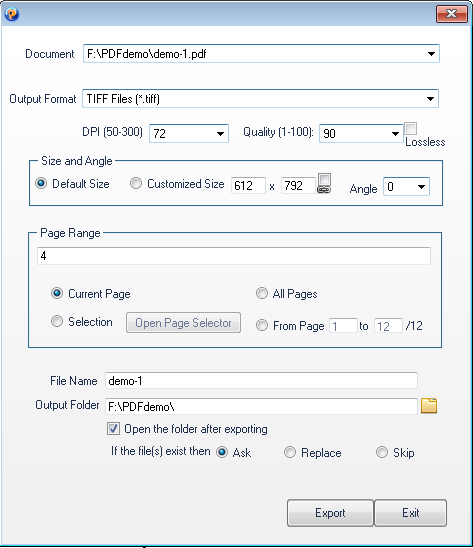The width and height of the screenshot is (473, 548).
Task: Select Current Page radio button
Action: pos(57,293)
